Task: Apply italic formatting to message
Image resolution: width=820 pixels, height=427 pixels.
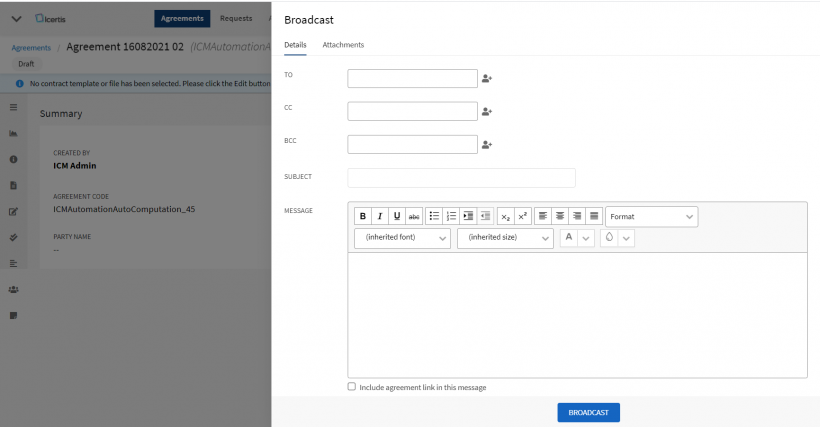Action: (x=380, y=216)
